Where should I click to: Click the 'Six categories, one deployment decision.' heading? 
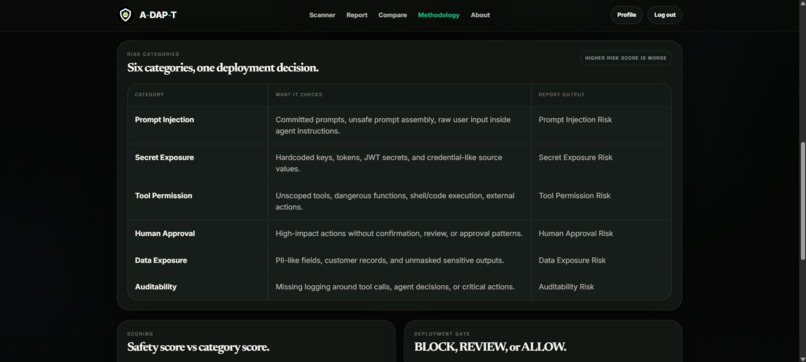click(x=223, y=67)
